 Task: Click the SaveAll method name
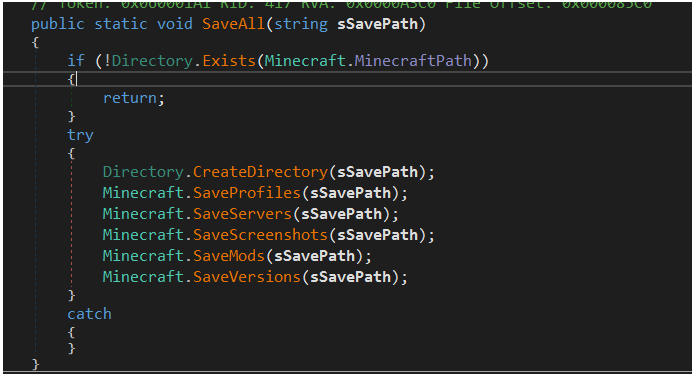click(x=234, y=23)
